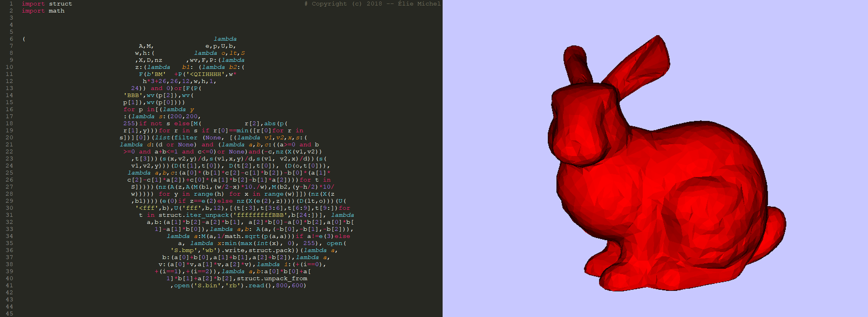Viewport: 868px width, 317px height.
Task: Click 'struct.pack' on line 36
Action: [x=270, y=250]
